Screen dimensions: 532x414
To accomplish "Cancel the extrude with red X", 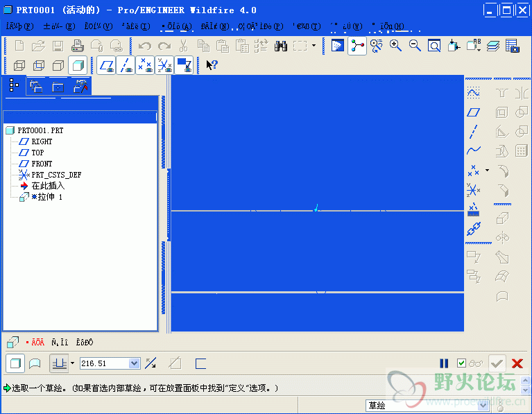I will (517, 363).
